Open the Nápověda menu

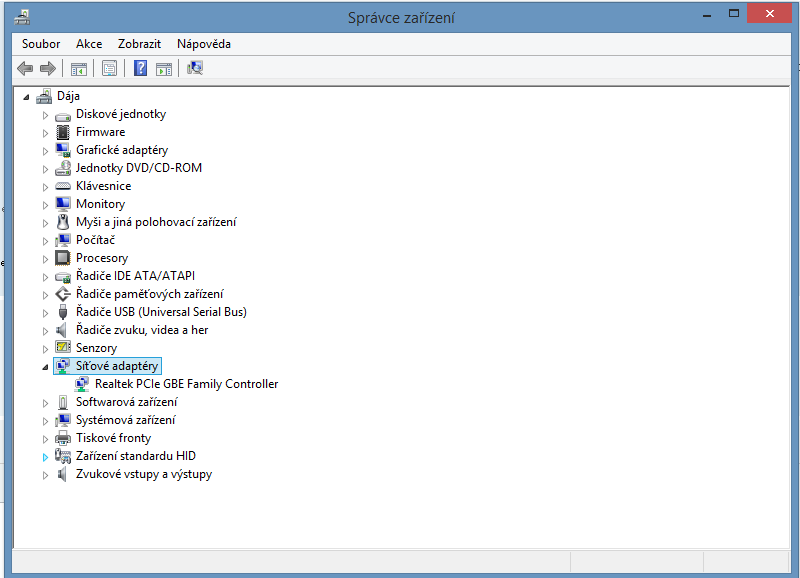tap(203, 44)
